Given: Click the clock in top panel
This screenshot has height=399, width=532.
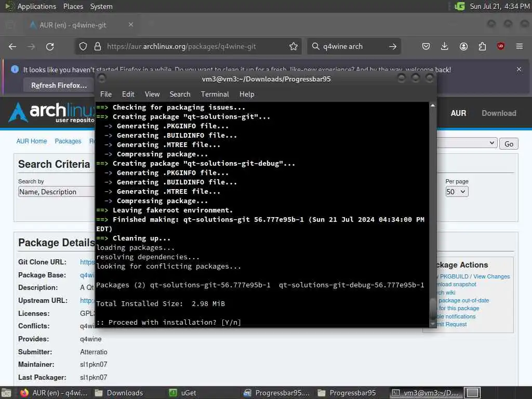Looking at the screenshot, I should coord(499,6).
